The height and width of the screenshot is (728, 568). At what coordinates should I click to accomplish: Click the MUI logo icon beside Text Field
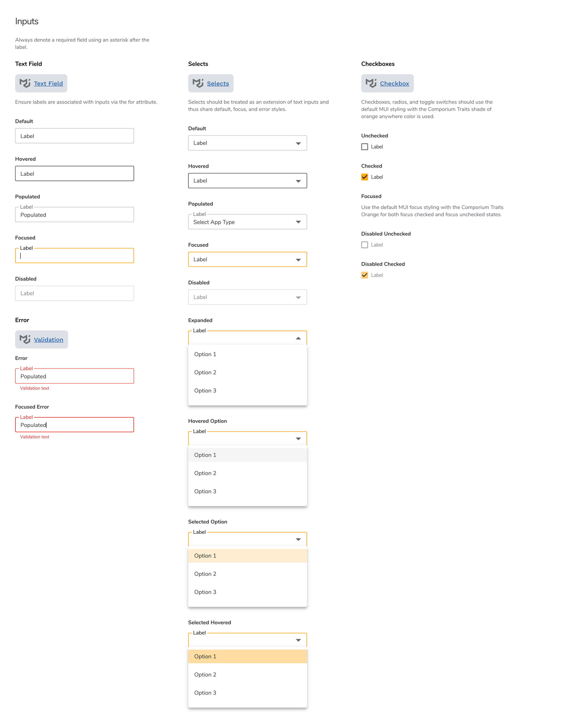tap(25, 83)
